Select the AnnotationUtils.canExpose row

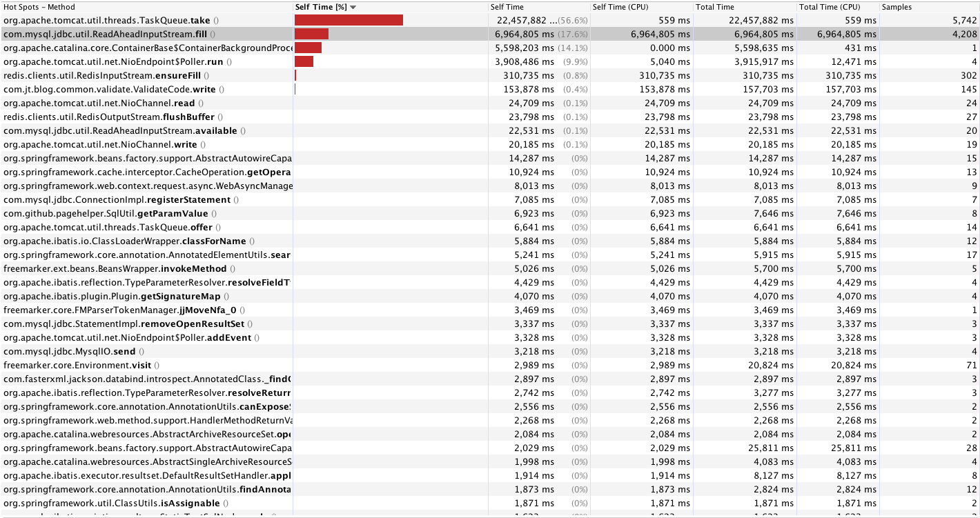[x=490, y=407]
